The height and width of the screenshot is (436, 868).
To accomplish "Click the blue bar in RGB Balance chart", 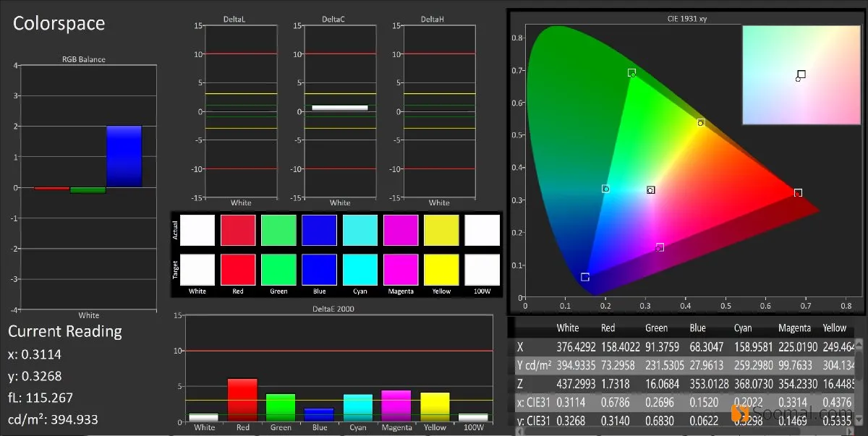I will coord(124,156).
